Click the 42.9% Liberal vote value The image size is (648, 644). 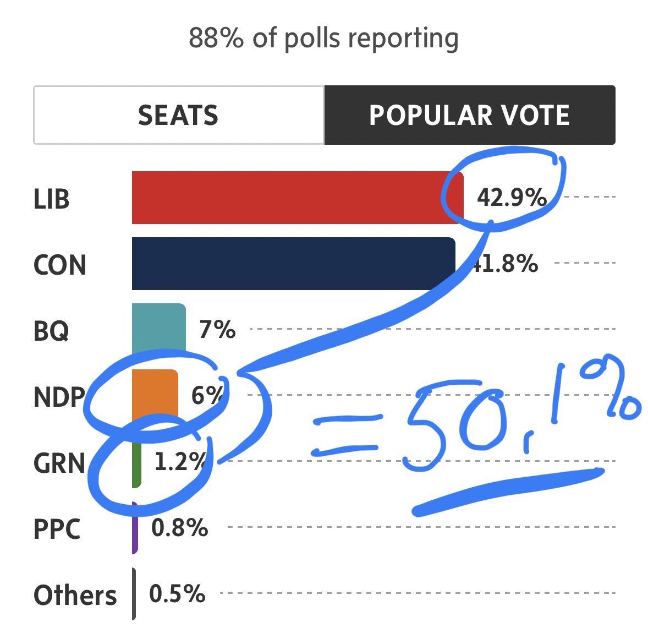[x=512, y=197]
